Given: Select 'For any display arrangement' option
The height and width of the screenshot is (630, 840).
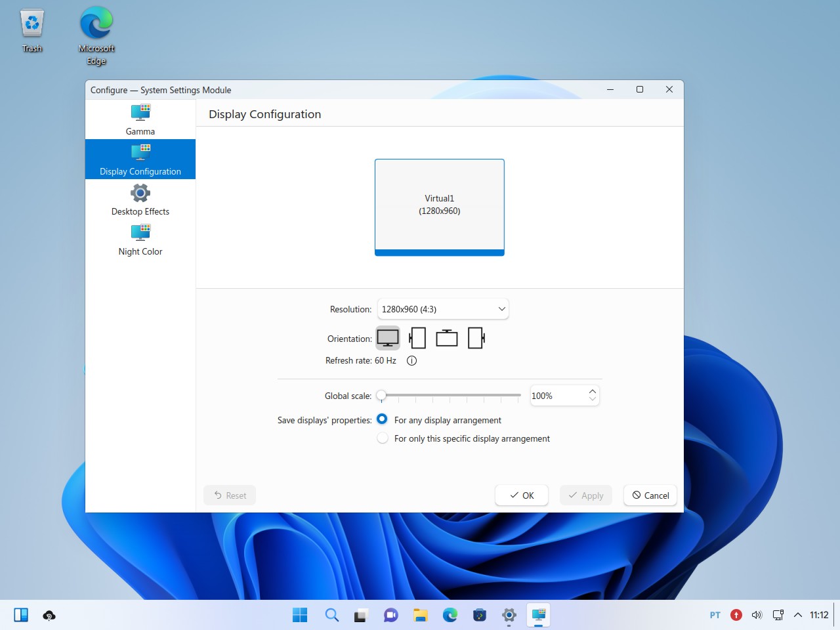Looking at the screenshot, I should (383, 419).
